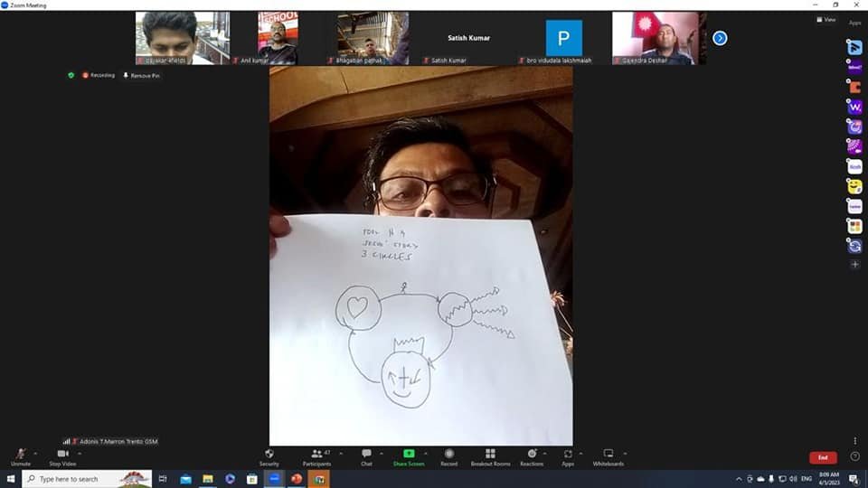Expand audio options arrow beside Unmute
Viewport: 868px width, 488px height.
(x=35, y=454)
